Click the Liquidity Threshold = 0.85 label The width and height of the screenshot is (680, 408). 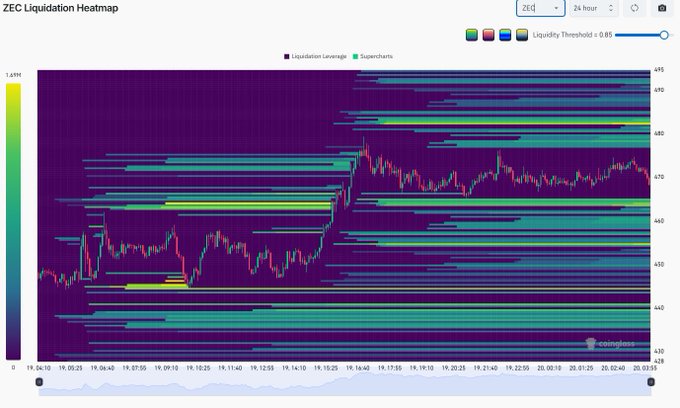point(572,35)
